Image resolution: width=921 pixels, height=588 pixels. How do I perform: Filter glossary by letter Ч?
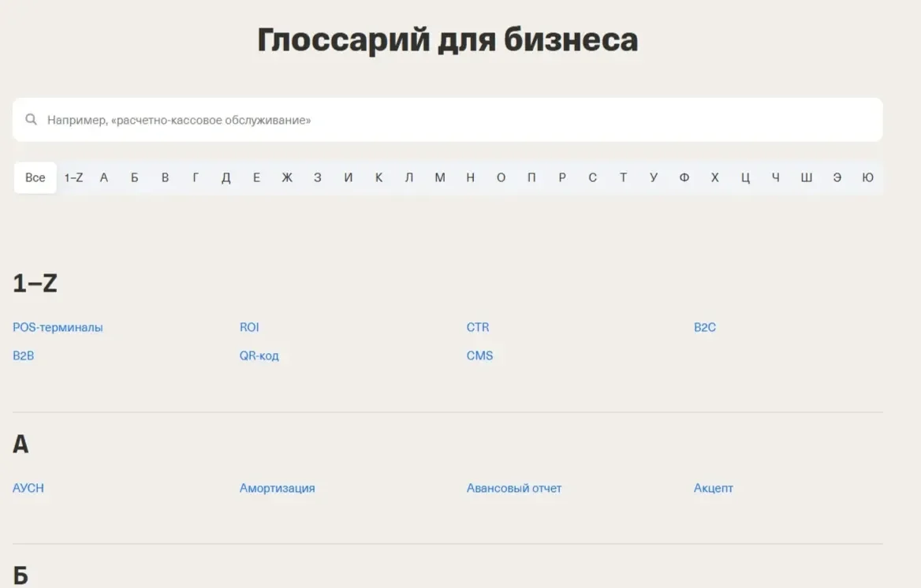point(776,177)
